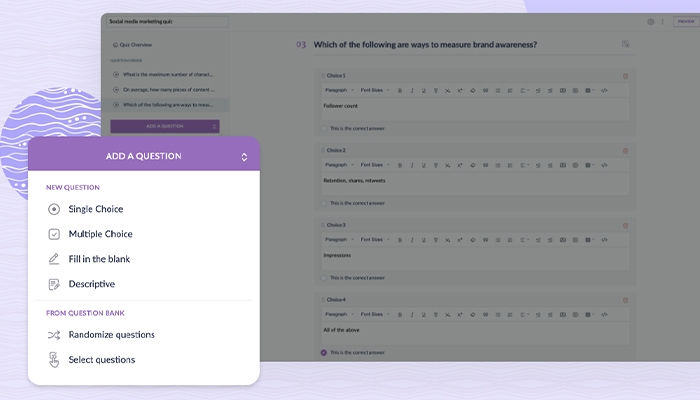Click the quiz title input field
The width and height of the screenshot is (700, 400).
coord(165,21)
